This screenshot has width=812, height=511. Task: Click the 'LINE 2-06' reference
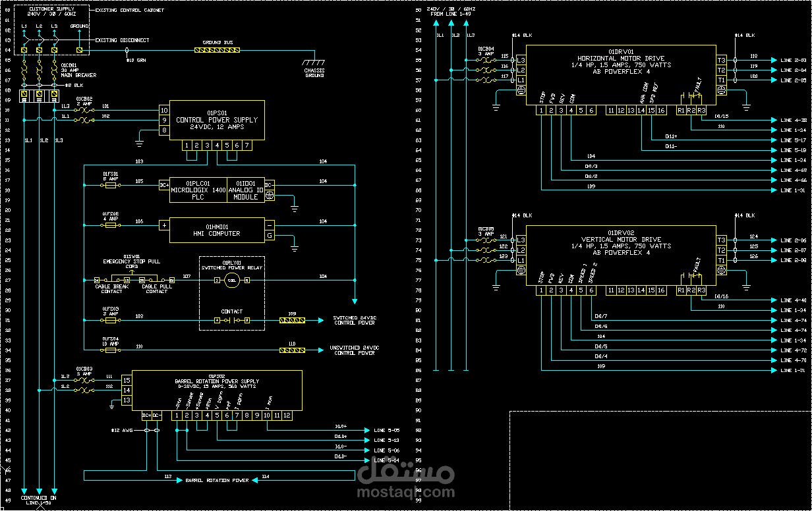793,240
